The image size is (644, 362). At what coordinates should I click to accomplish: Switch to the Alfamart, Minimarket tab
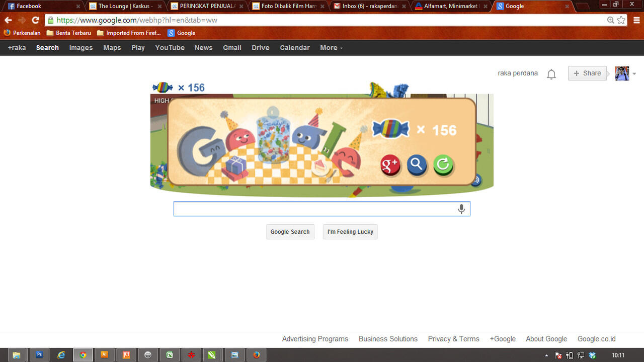[x=451, y=6]
